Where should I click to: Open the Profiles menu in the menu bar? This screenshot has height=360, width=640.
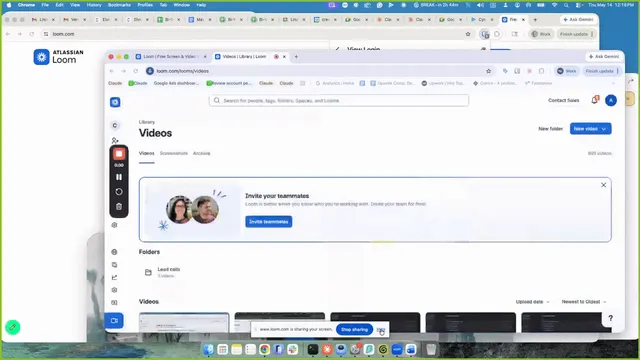pos(145,5)
